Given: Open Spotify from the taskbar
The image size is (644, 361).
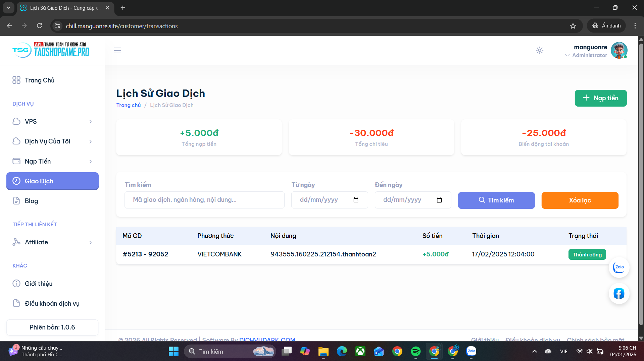Looking at the screenshot, I should point(415,351).
